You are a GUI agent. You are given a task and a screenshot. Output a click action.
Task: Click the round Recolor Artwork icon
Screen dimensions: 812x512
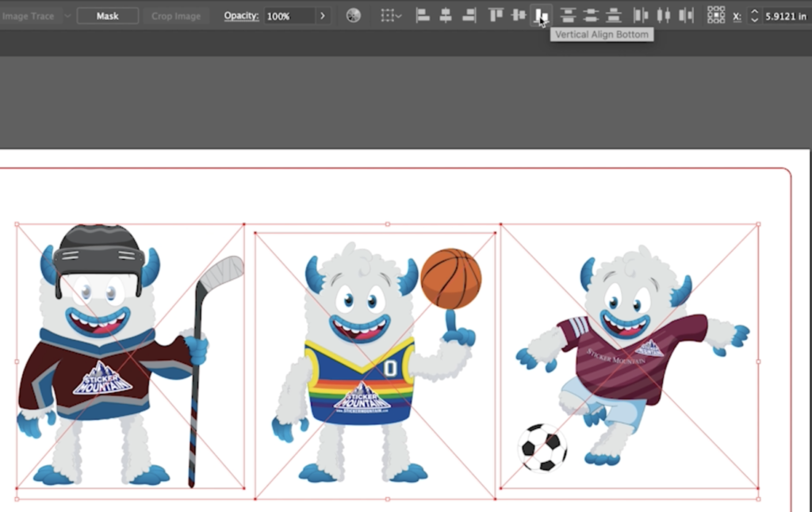[x=353, y=16]
